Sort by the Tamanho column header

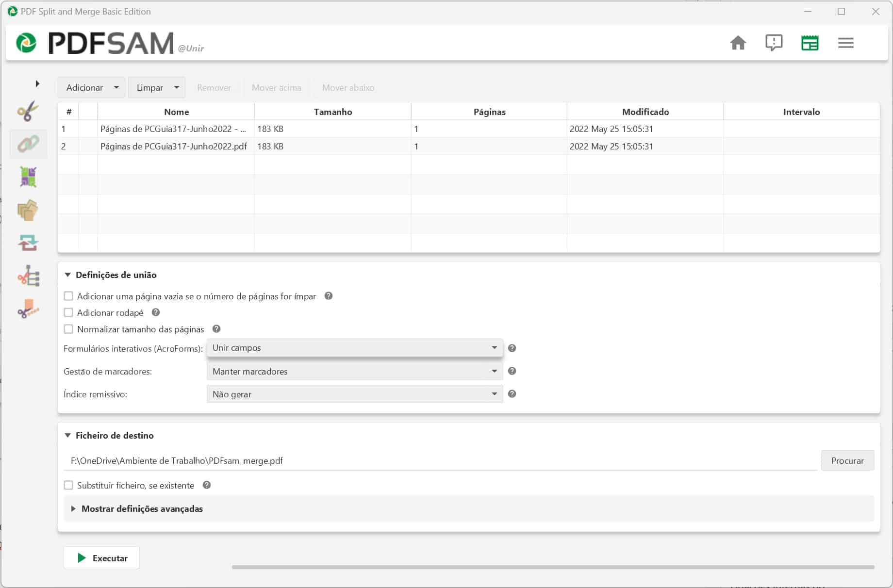click(x=333, y=112)
